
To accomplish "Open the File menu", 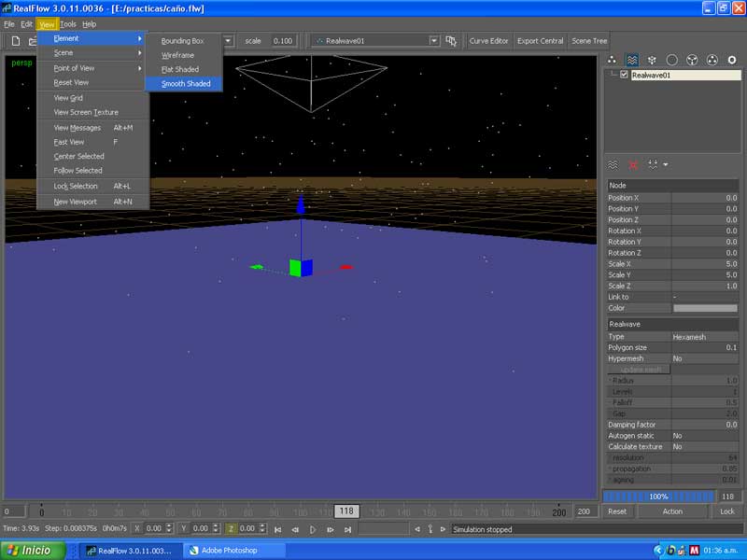I will click(9, 24).
